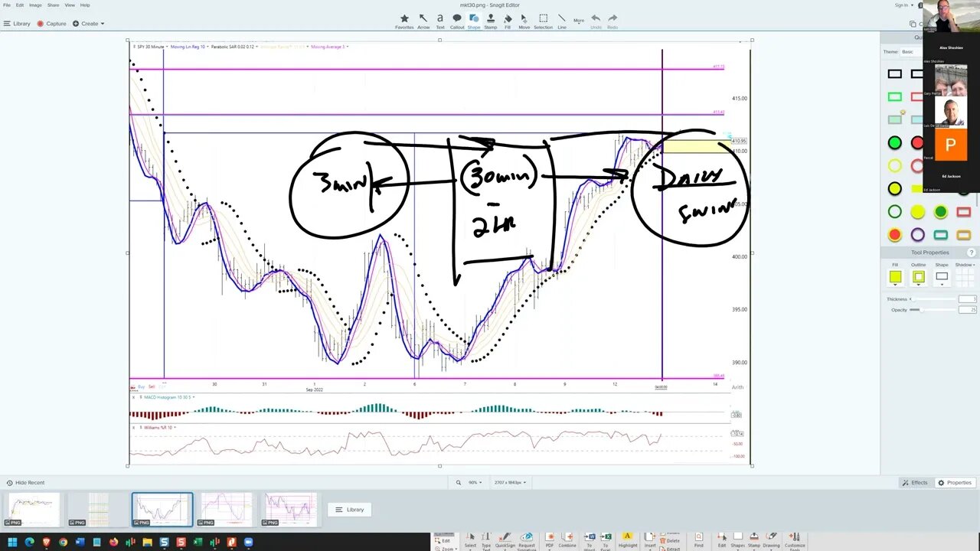Open the first recent capture thumbnail
The height and width of the screenshot is (551, 980).
point(32,510)
